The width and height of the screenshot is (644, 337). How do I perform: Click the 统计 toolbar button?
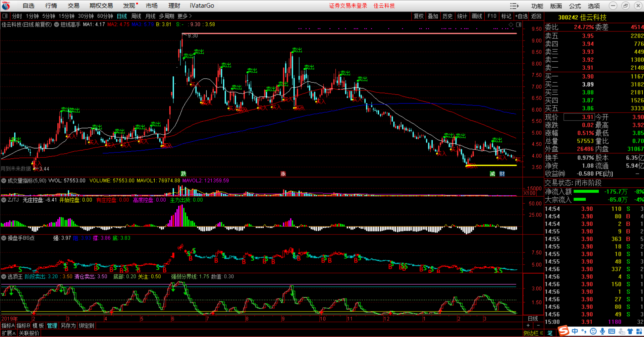tap(462, 16)
